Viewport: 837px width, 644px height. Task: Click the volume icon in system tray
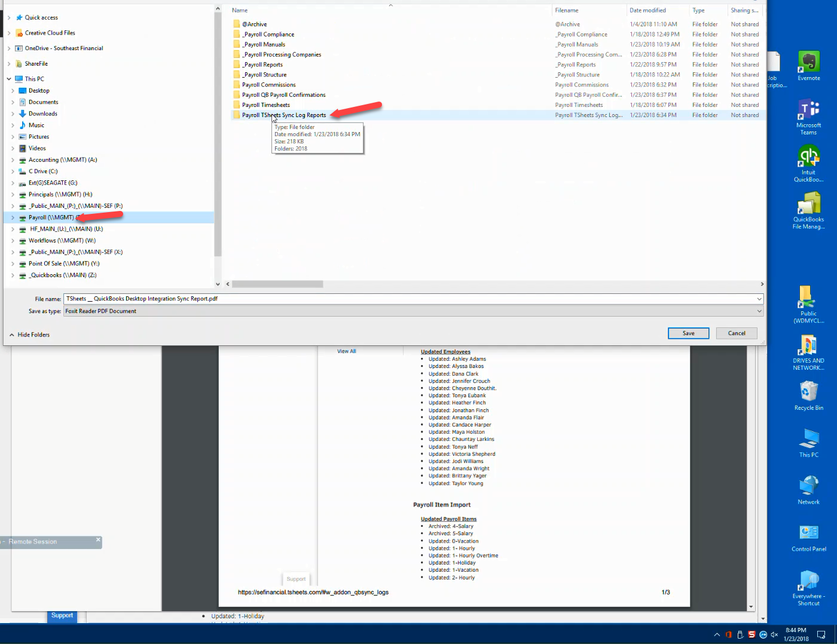pyautogui.click(x=774, y=634)
